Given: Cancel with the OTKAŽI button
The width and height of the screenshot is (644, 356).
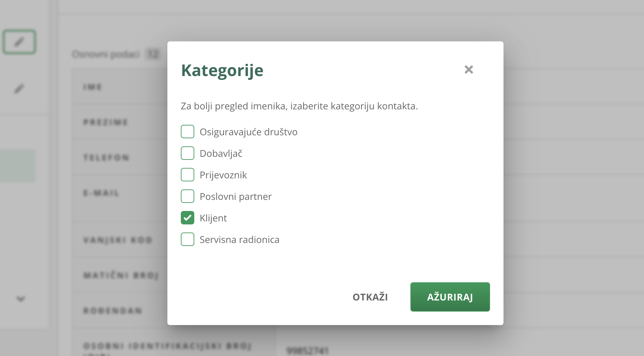Looking at the screenshot, I should pyautogui.click(x=370, y=297).
